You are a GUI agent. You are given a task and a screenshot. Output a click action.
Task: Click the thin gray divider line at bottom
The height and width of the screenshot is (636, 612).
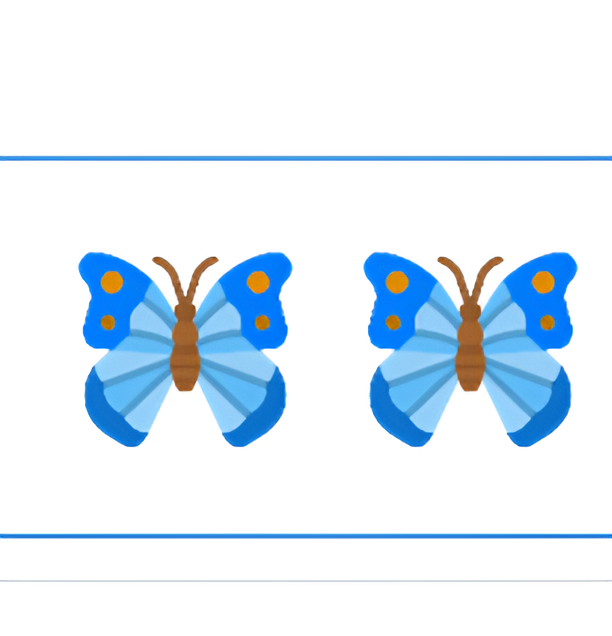[x=306, y=581]
